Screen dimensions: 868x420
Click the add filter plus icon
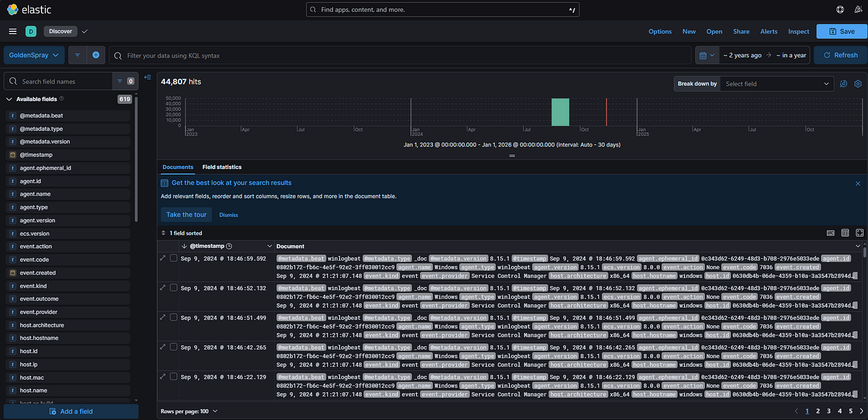[x=96, y=56]
